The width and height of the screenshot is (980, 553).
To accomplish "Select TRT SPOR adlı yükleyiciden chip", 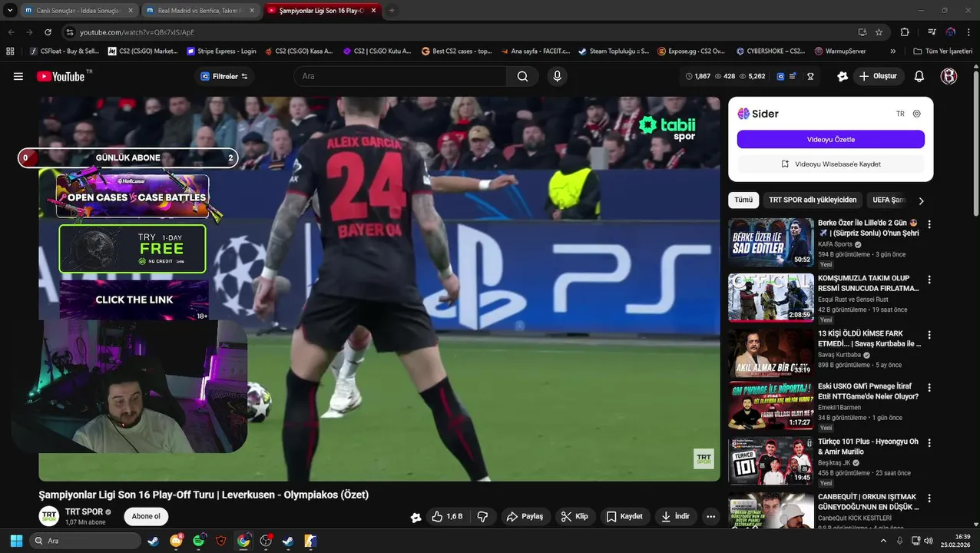I will (x=813, y=200).
